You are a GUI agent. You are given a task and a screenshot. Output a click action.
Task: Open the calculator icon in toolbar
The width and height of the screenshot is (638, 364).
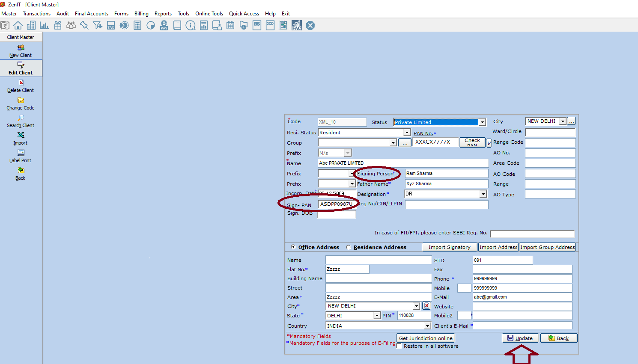[137, 26]
